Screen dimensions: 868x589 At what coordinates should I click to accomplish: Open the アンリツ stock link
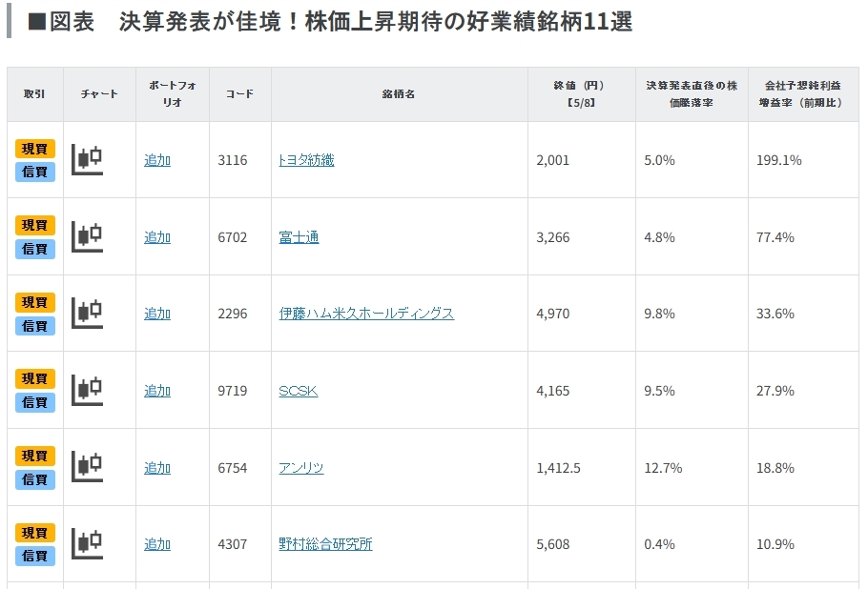click(x=301, y=468)
